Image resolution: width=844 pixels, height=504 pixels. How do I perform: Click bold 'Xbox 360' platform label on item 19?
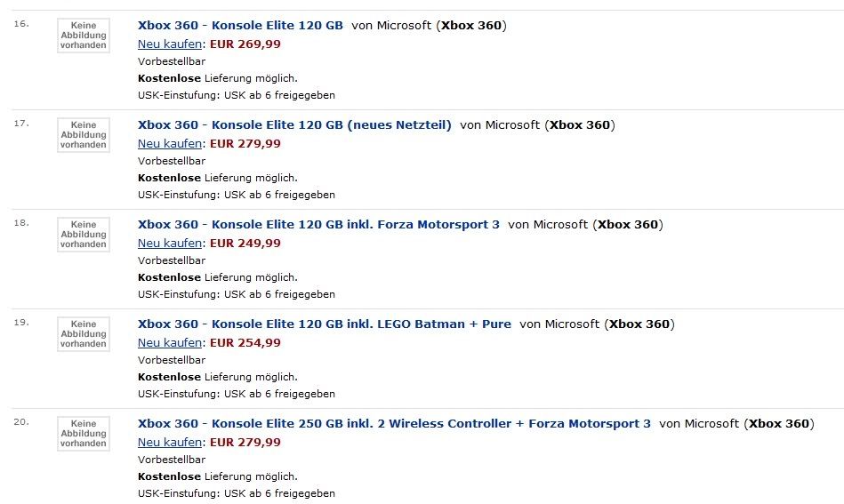click(639, 324)
